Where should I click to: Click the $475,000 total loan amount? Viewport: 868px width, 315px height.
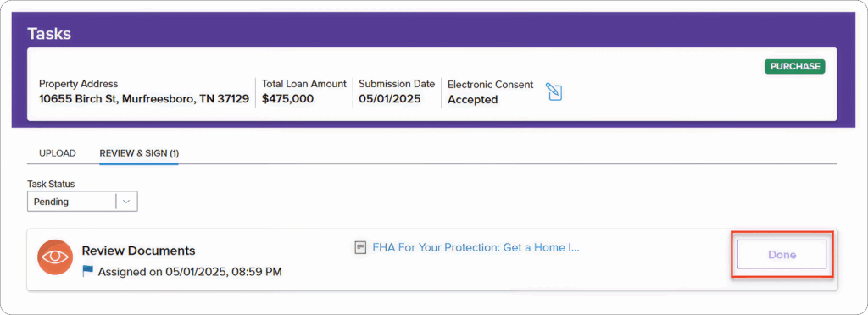288,99
